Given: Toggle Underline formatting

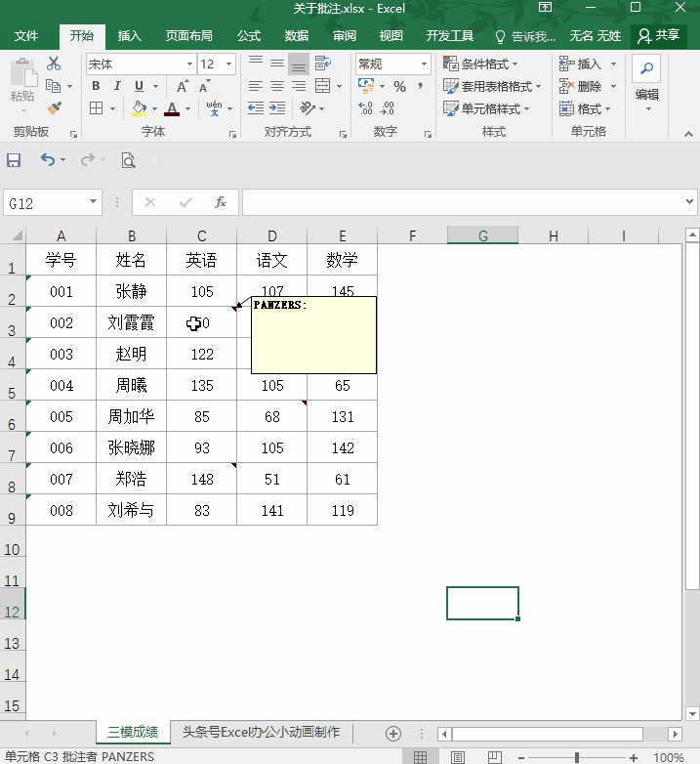Looking at the screenshot, I should [139, 86].
